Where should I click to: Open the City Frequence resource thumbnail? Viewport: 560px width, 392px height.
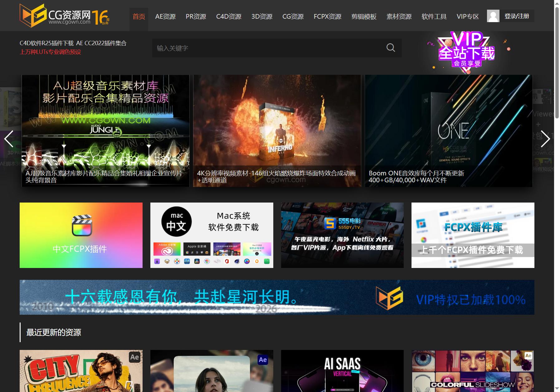(81, 371)
